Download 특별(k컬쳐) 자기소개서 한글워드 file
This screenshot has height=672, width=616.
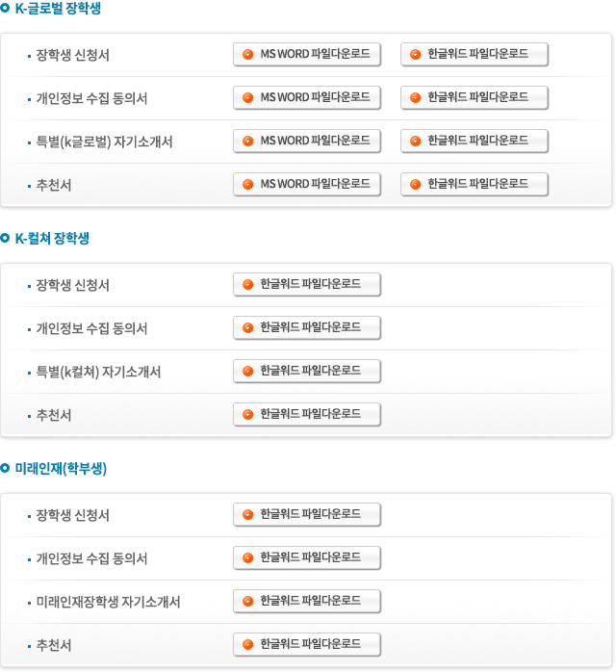pos(307,372)
